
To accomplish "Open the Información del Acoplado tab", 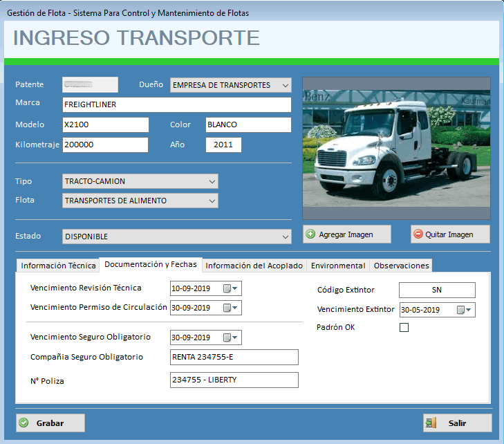I will [x=254, y=266].
